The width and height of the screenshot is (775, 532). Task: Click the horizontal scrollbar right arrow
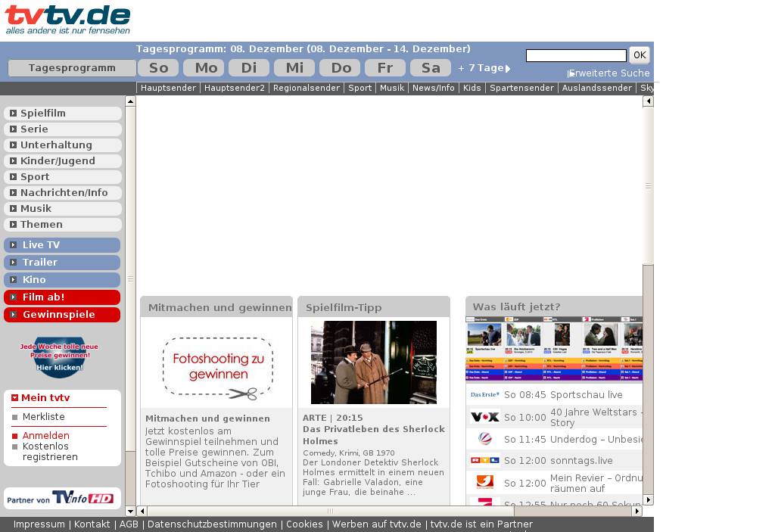coord(636,512)
